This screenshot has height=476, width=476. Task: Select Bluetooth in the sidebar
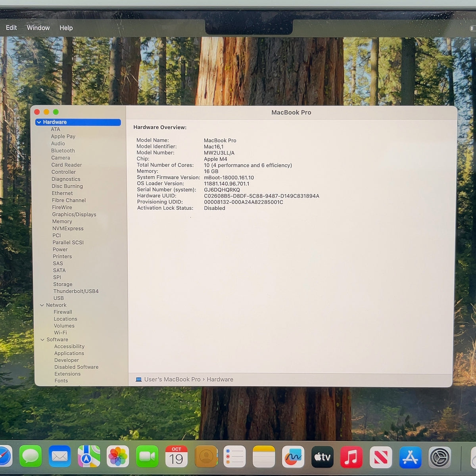[x=63, y=151]
